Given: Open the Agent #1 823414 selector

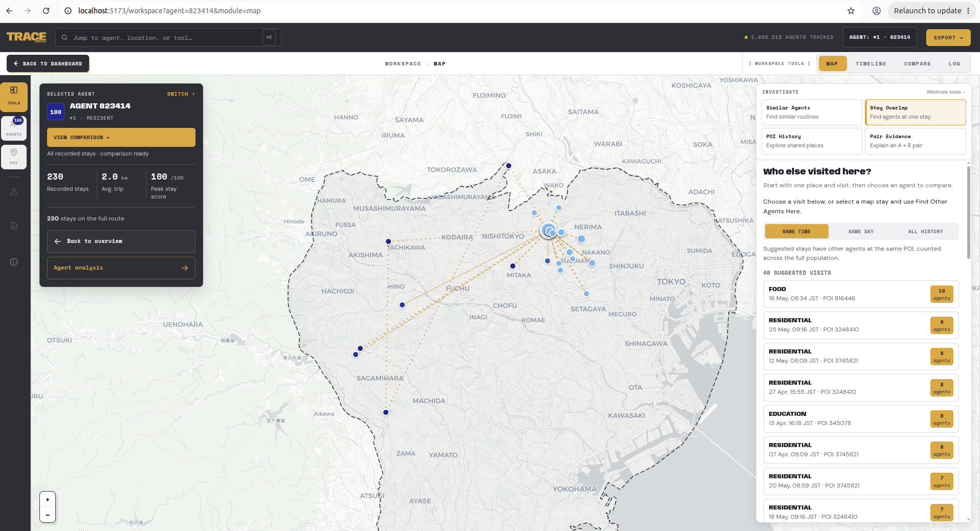Looking at the screenshot, I should click(880, 37).
